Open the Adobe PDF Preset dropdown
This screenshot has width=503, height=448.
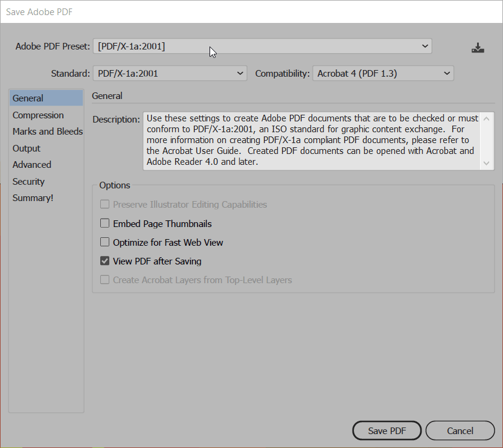click(263, 46)
